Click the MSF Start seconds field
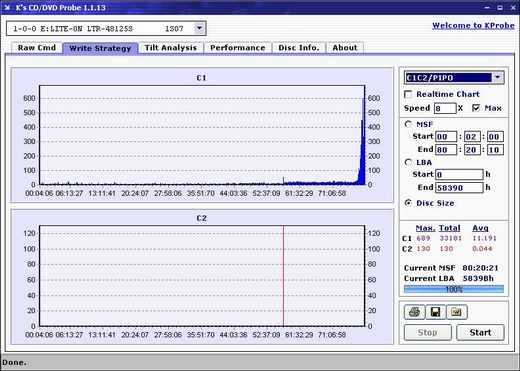This screenshot has width=520, height=371. 472,137
